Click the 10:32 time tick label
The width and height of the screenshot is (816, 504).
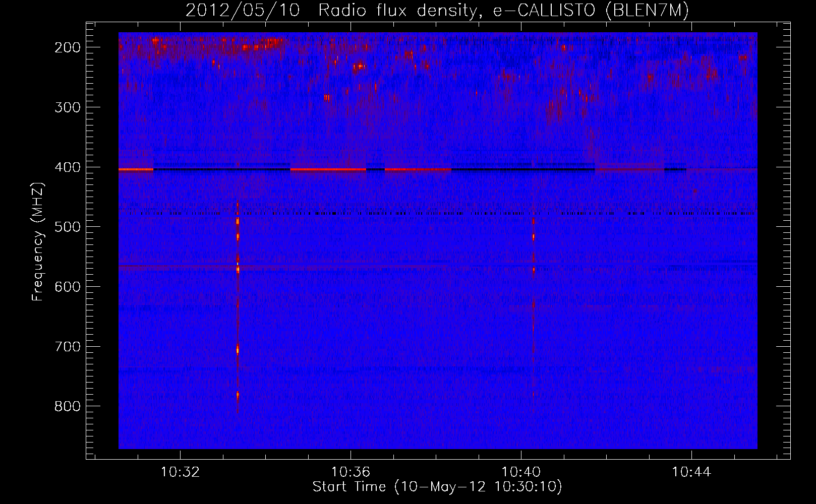(x=180, y=472)
